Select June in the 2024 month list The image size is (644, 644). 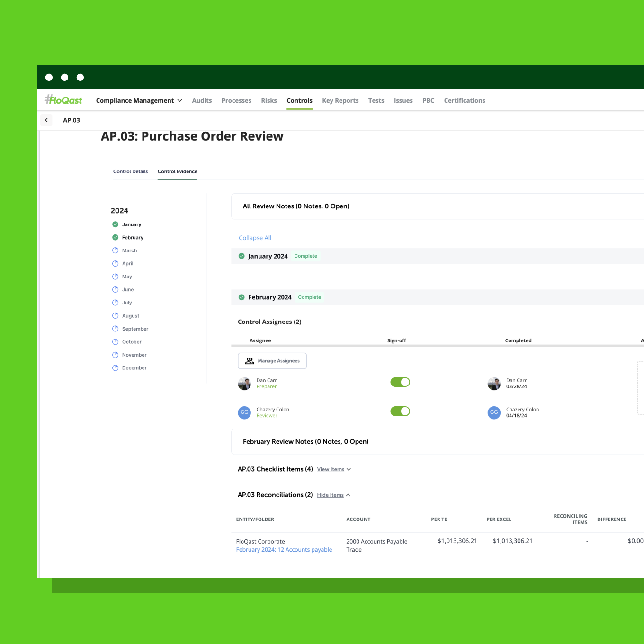[x=128, y=289]
